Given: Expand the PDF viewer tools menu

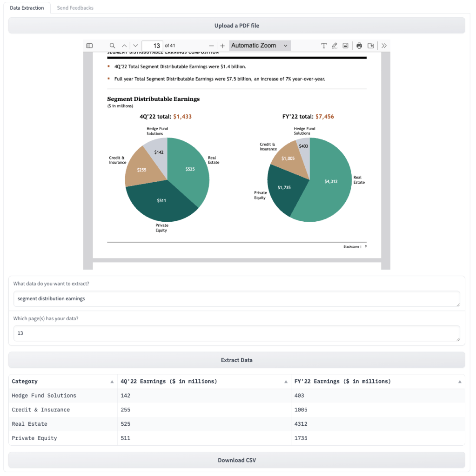Looking at the screenshot, I should tap(384, 46).
